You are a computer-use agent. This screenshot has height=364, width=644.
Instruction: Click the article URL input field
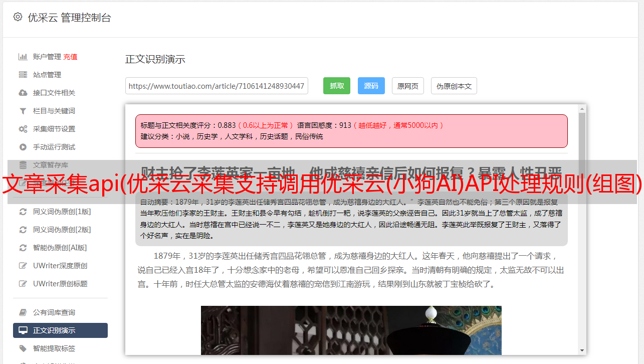pyautogui.click(x=217, y=86)
